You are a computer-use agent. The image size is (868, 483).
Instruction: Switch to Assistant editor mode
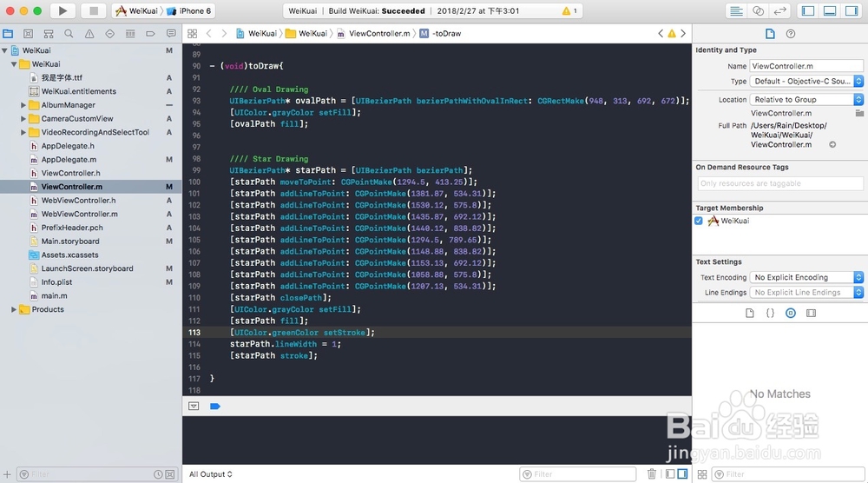759,10
